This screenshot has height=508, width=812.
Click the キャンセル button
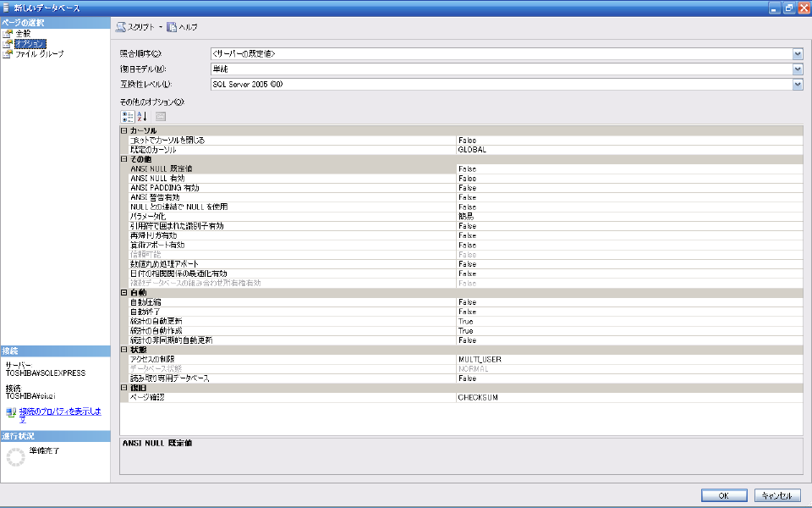coord(777,495)
